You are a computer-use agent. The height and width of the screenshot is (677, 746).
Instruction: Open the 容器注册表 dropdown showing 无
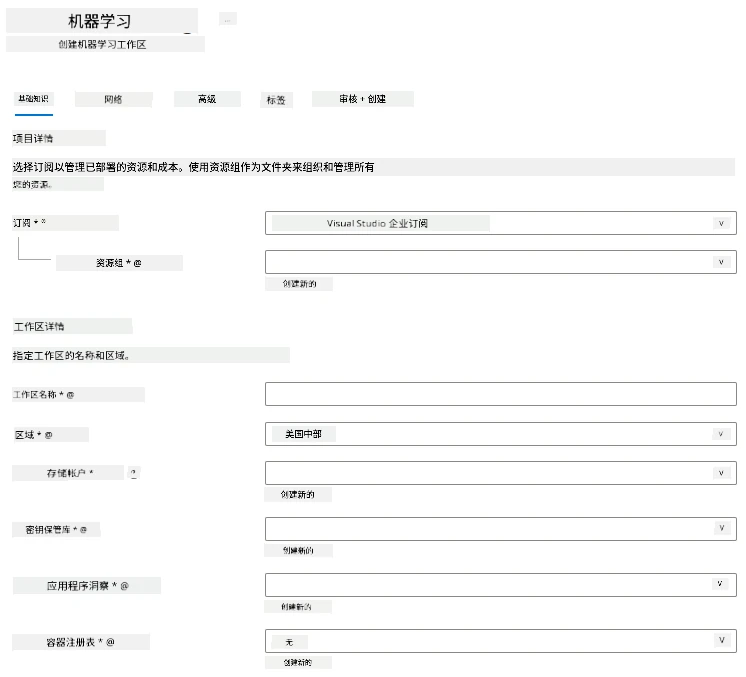pos(501,641)
